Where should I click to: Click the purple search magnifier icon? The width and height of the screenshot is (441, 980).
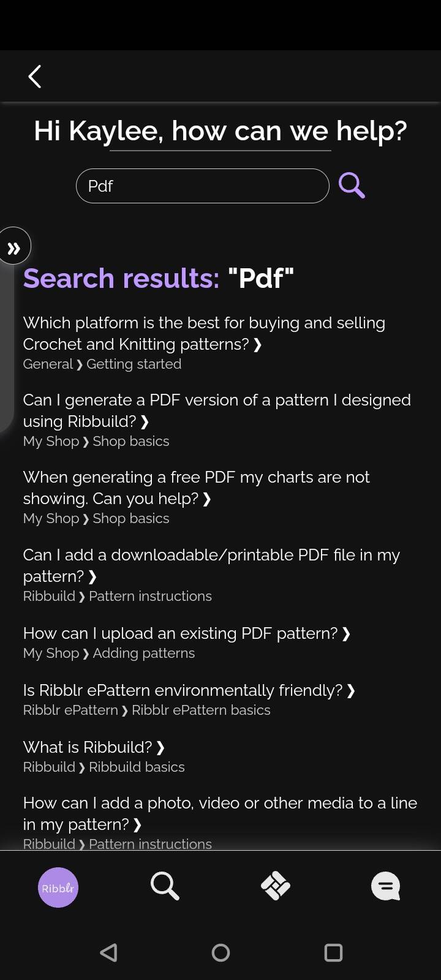(352, 185)
